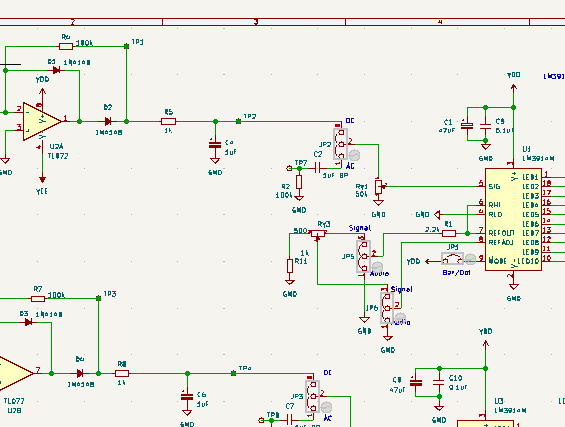Click test point TP4 marker
The height and width of the screenshot is (427, 565).
233,373
